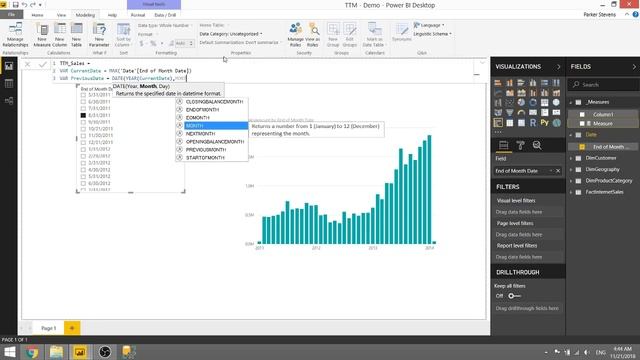Open the Format ribbon tab
Image resolution: width=640 pixels, height=360 pixels.
pos(138,15)
